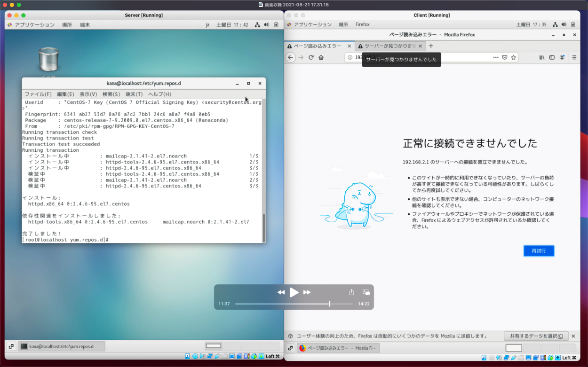588x367 pixels.
Task: Open the trash icon on Server desktop
Action: (x=48, y=61)
